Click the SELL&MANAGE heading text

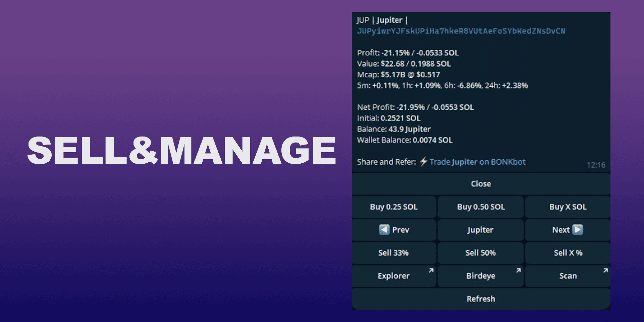click(x=181, y=150)
